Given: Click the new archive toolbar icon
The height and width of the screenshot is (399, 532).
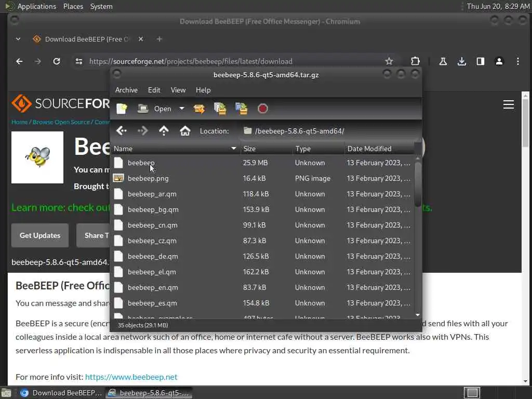Looking at the screenshot, I should click(x=122, y=109).
